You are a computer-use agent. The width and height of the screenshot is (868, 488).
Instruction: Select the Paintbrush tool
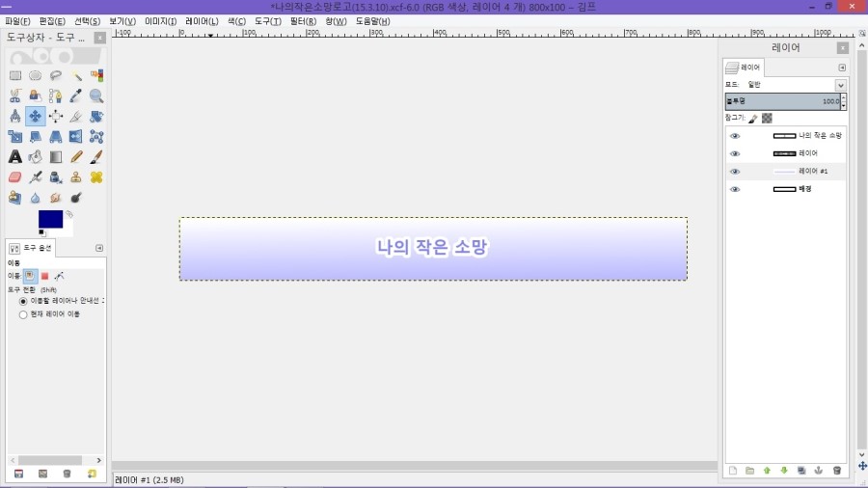coord(96,157)
